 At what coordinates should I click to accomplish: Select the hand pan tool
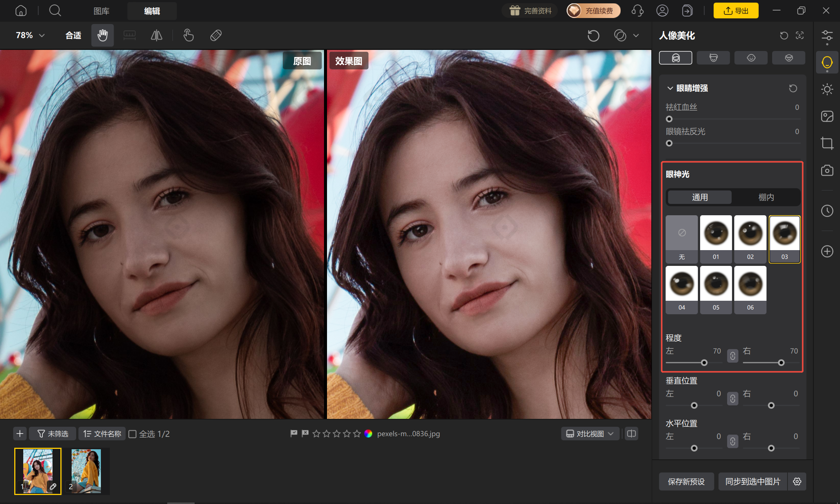click(102, 35)
